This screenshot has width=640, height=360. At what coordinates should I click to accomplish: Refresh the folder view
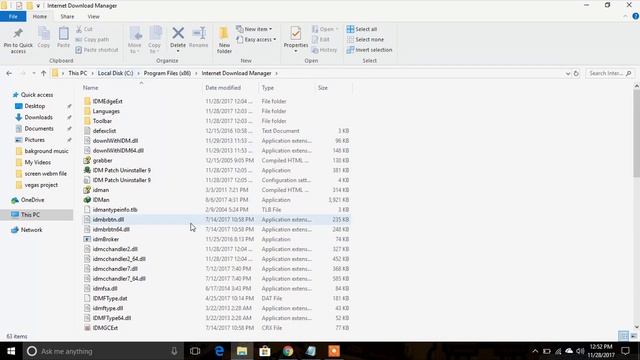pos(576,73)
